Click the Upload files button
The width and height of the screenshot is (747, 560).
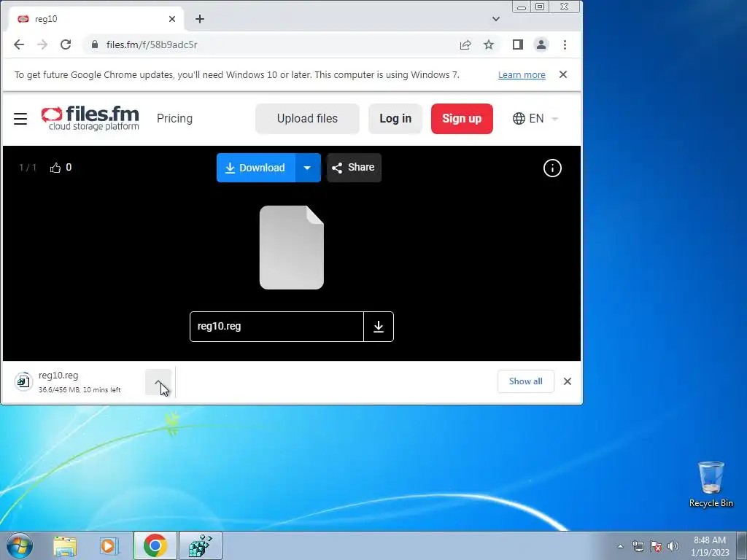[307, 119]
